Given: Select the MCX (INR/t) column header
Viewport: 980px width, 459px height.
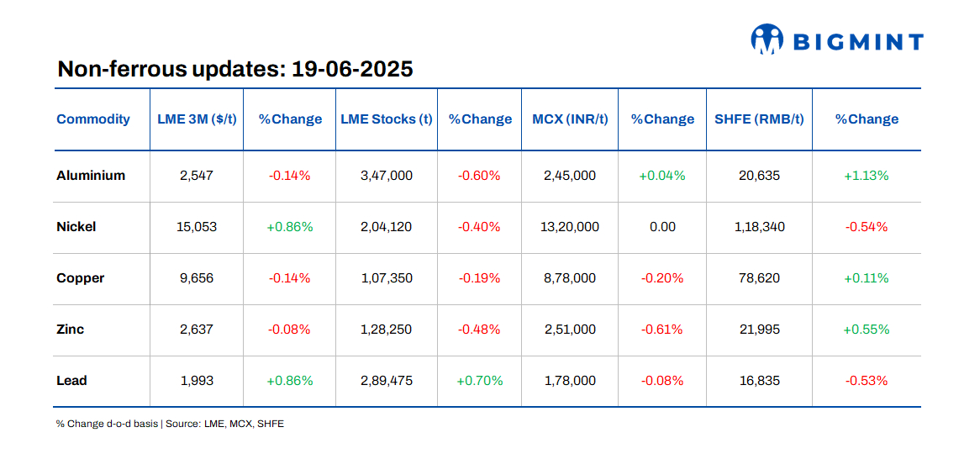Looking at the screenshot, I should 570,119.
